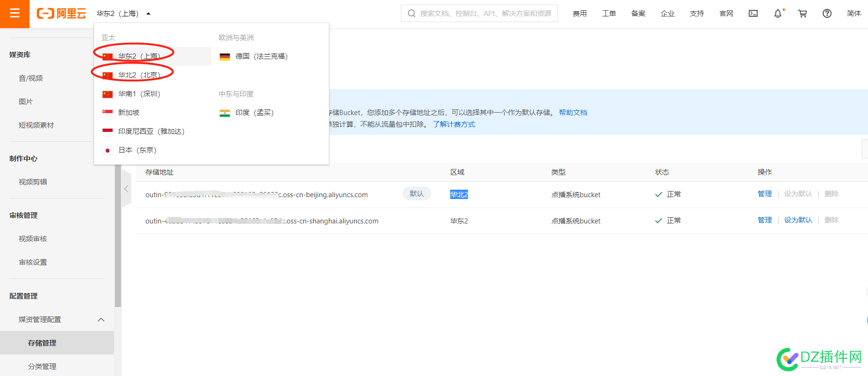This screenshot has width=868, height=376.
Task: Collapse sidebar with the left arrow handle
Action: point(126,189)
